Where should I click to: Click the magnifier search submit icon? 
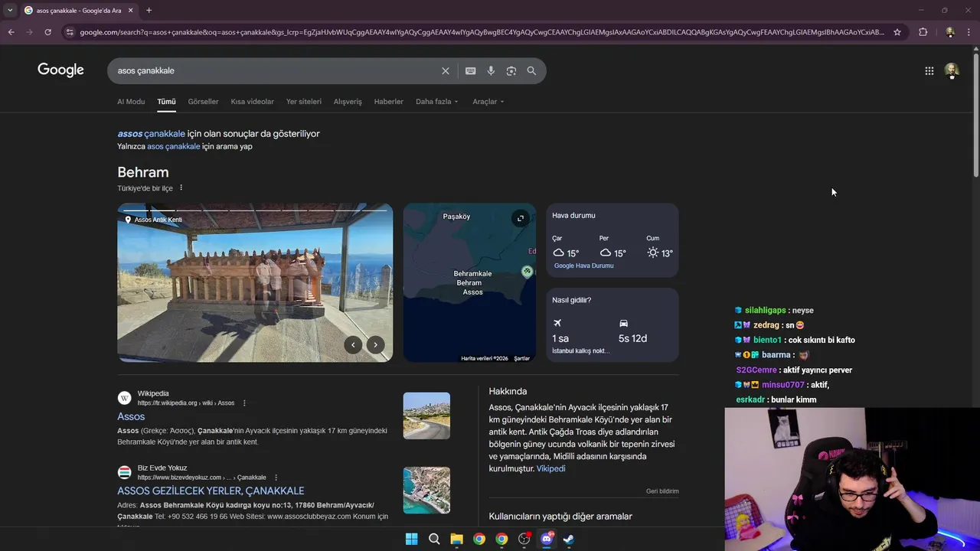(x=531, y=70)
